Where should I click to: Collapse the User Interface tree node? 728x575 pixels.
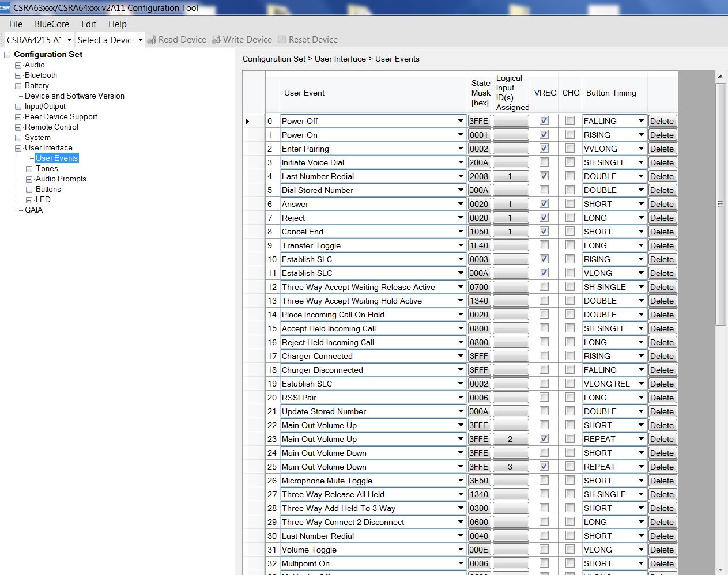[18, 148]
